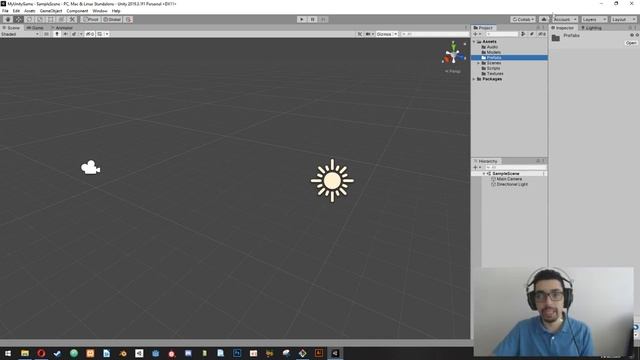Select the Rotate tool in the toolbar

pos(29,19)
